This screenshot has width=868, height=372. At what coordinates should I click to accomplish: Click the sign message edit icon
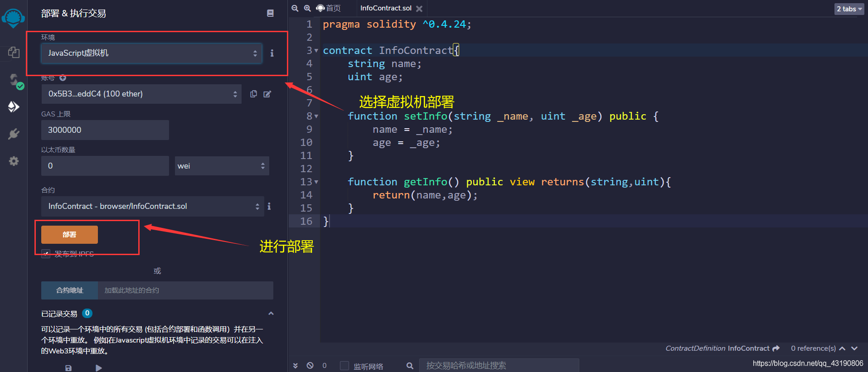click(x=267, y=94)
